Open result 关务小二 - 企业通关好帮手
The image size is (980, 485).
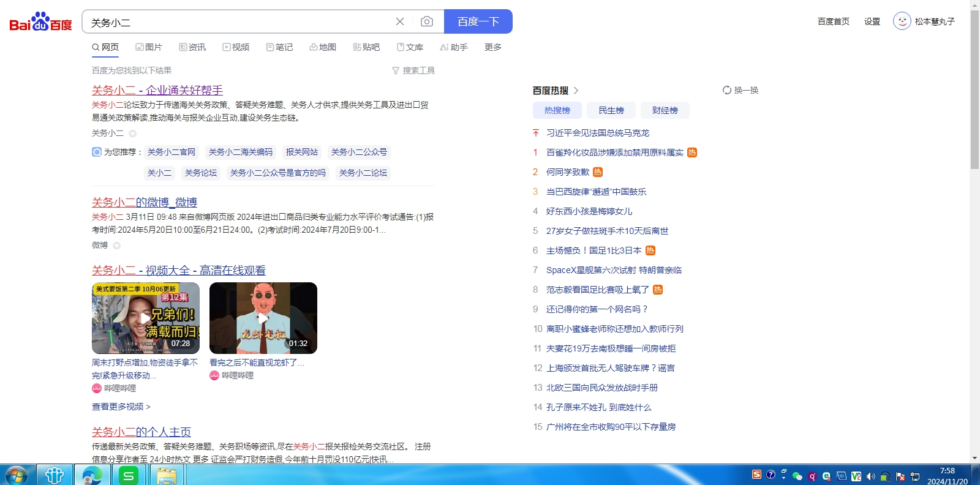pyautogui.click(x=157, y=90)
